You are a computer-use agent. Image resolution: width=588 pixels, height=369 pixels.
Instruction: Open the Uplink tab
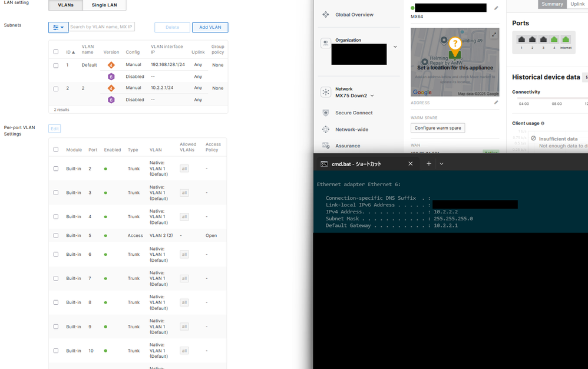point(577,4)
